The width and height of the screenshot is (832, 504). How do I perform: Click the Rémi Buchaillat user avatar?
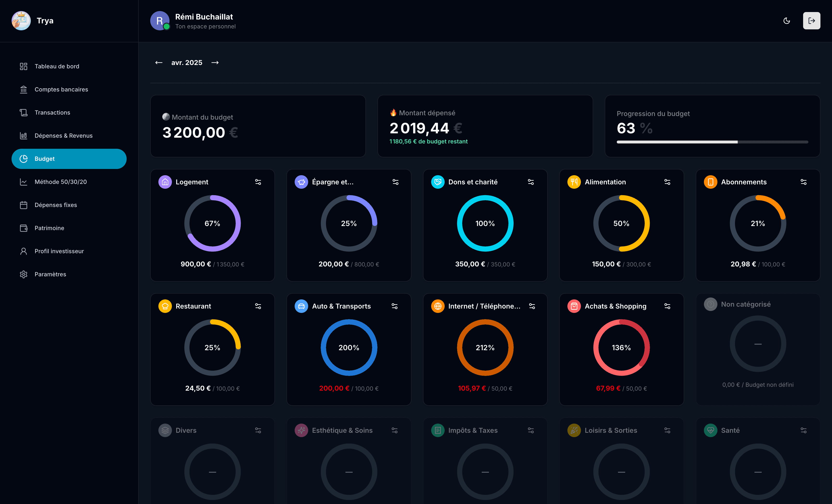tap(160, 21)
